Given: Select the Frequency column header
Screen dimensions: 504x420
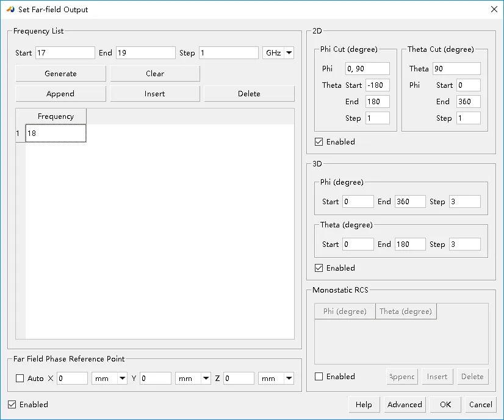Looking at the screenshot, I should [56, 116].
